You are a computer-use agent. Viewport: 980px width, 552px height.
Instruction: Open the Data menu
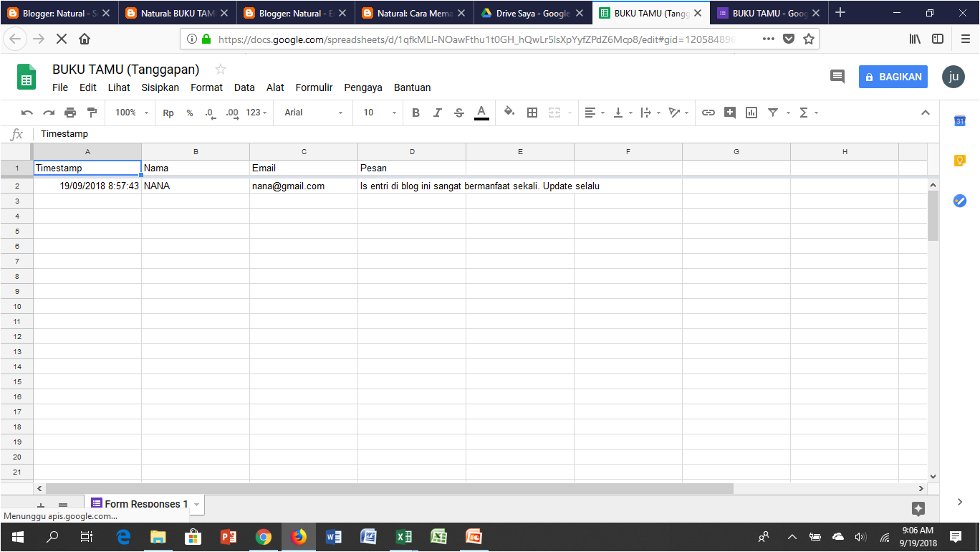pyautogui.click(x=244, y=87)
